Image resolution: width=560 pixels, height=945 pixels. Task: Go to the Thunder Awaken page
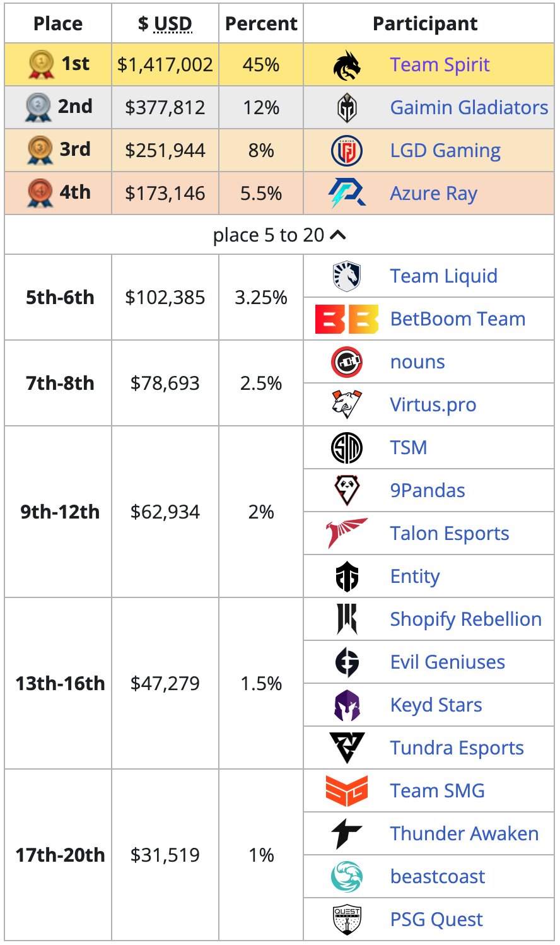[x=464, y=834]
